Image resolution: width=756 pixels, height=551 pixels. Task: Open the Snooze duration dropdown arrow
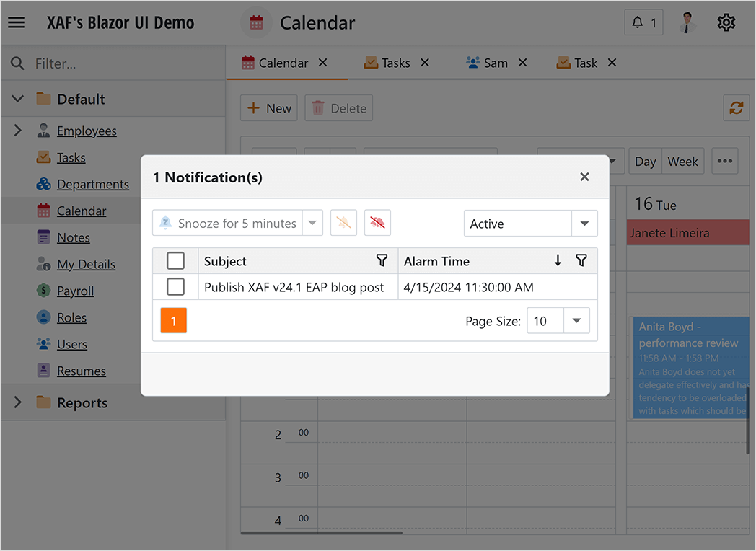pyautogui.click(x=312, y=223)
